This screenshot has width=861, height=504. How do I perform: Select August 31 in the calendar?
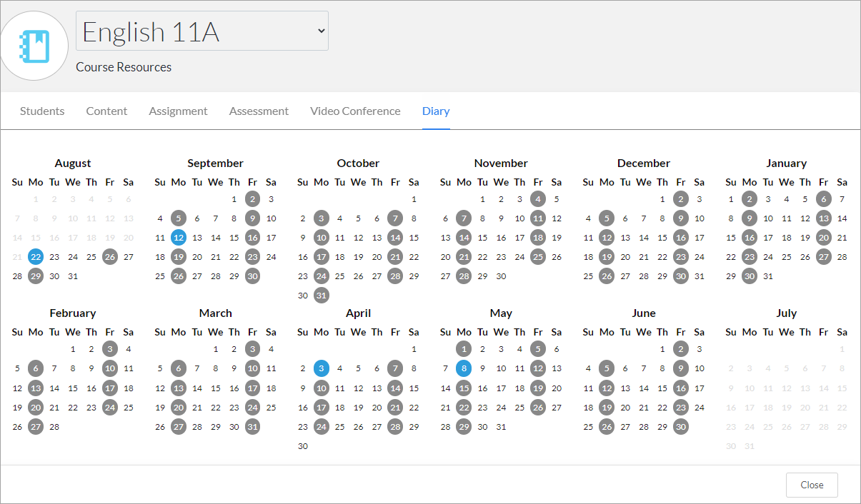pyautogui.click(x=73, y=276)
